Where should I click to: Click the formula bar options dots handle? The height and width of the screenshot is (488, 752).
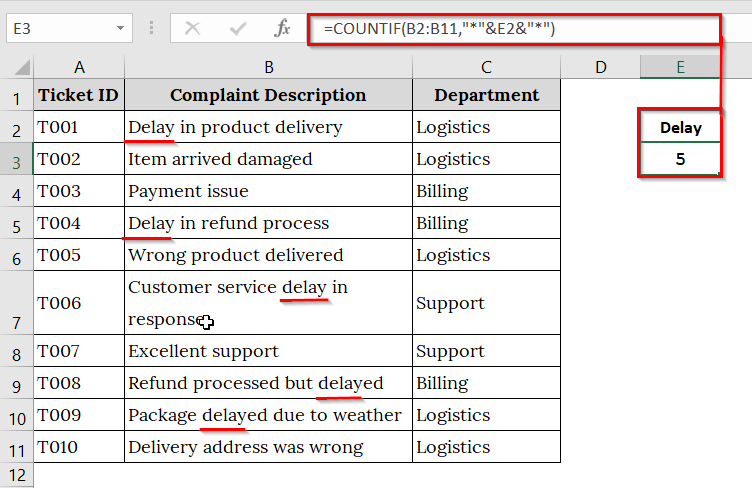(152, 28)
